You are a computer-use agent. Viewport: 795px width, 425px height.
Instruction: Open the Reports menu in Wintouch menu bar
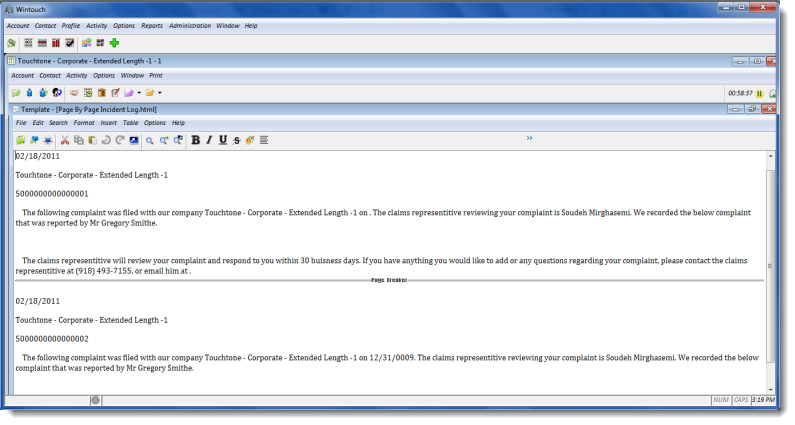pos(152,26)
